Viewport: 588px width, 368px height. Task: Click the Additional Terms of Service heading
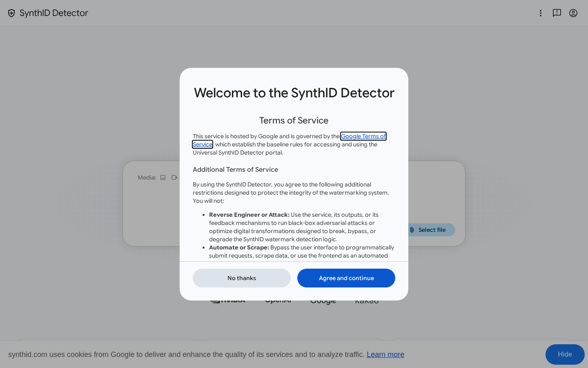[x=235, y=169]
